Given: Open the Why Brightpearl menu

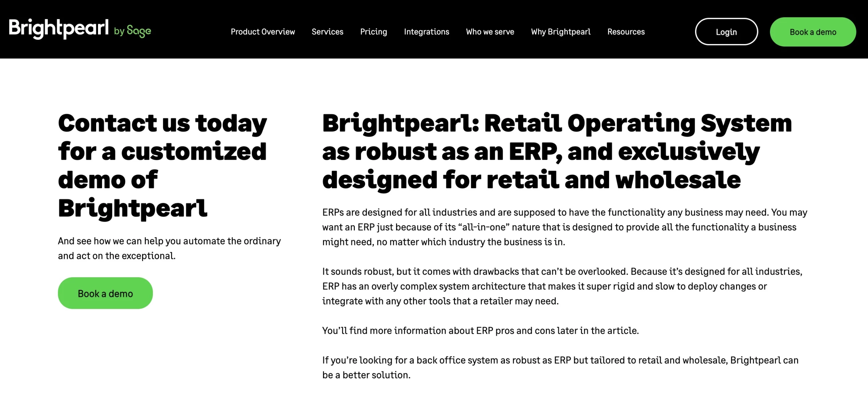Looking at the screenshot, I should tap(561, 32).
